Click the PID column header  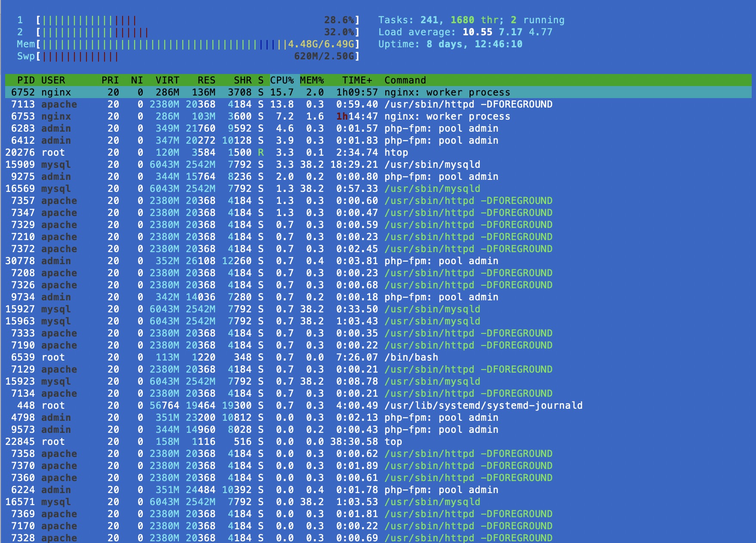click(x=26, y=80)
